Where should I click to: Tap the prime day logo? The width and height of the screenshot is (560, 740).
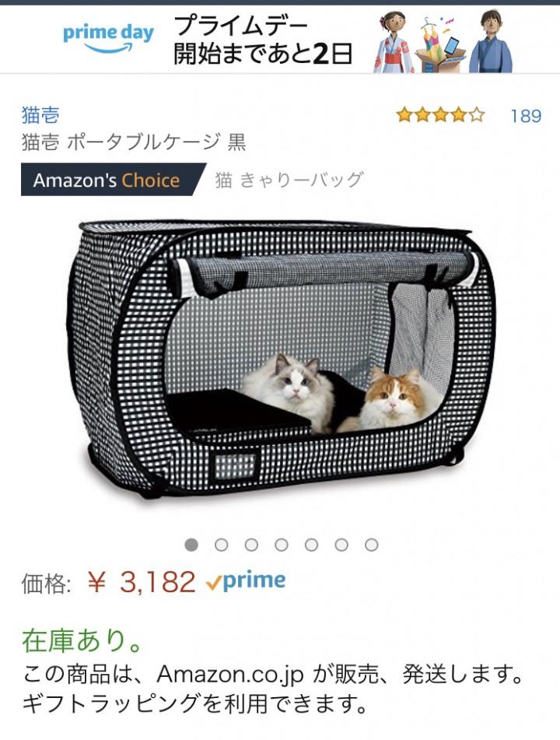[109, 39]
